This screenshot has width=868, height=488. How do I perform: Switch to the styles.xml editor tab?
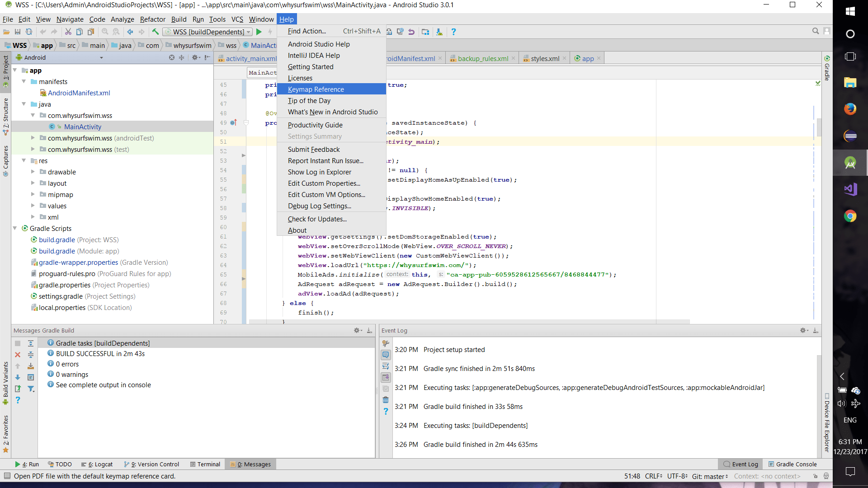pyautogui.click(x=544, y=58)
